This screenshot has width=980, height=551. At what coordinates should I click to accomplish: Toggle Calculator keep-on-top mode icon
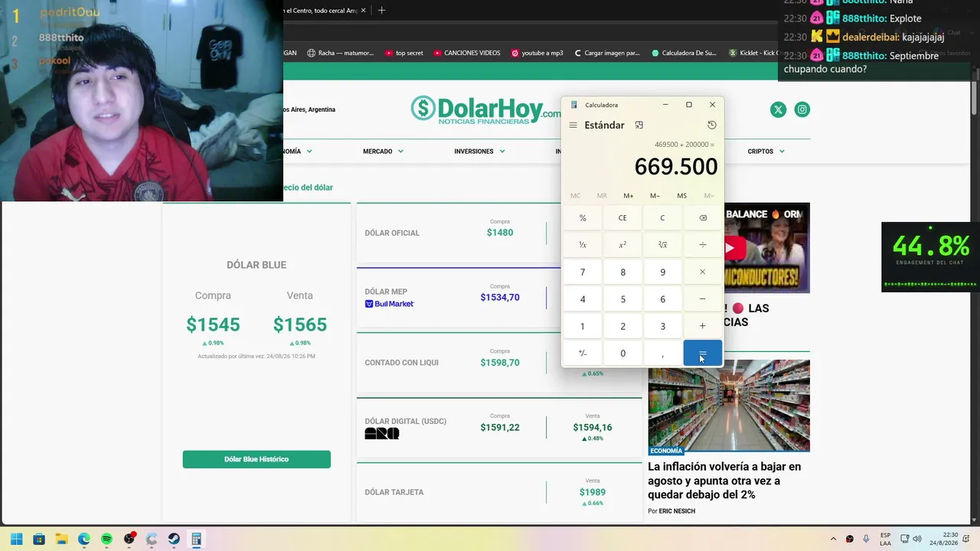(639, 125)
